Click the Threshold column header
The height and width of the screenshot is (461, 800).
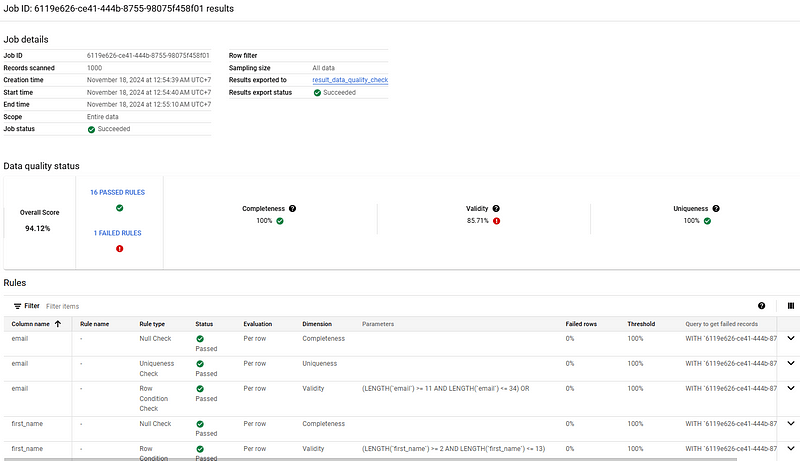(641, 324)
